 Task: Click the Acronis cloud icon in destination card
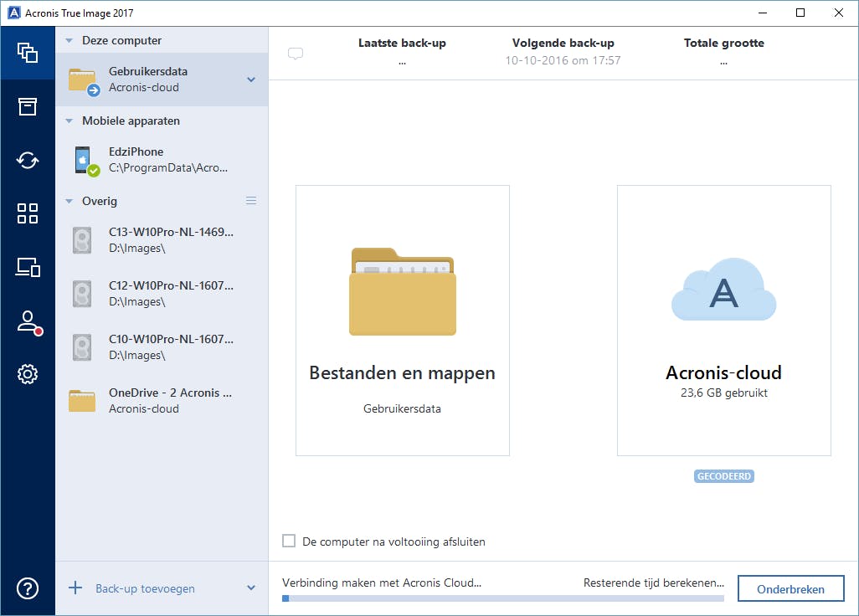click(723, 290)
